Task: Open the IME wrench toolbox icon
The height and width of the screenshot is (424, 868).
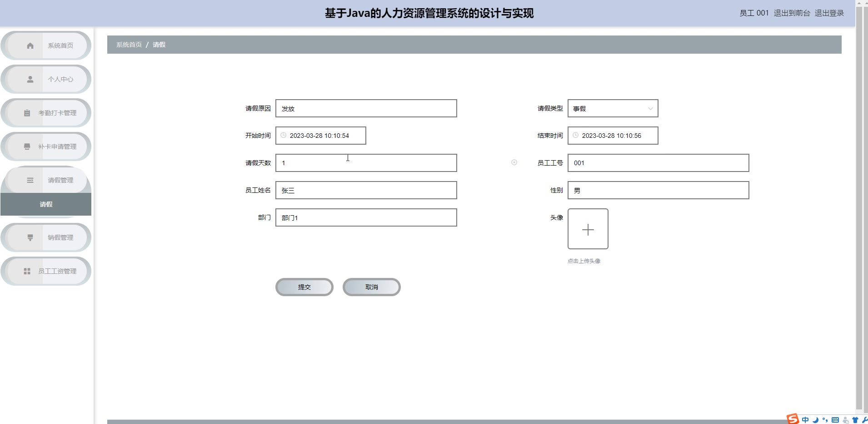Action: [864, 420]
